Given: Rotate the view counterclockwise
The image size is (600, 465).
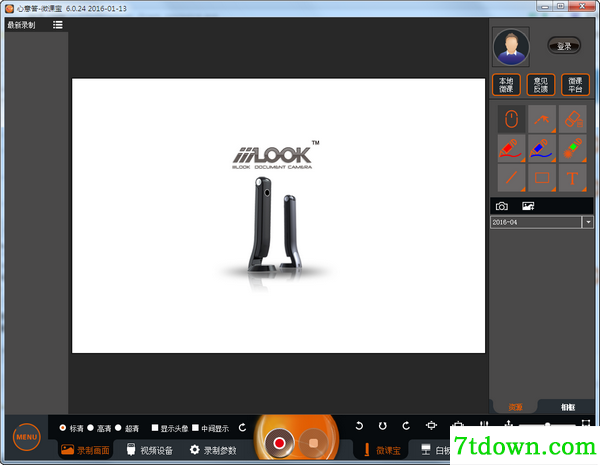Looking at the screenshot, I should point(359,426).
